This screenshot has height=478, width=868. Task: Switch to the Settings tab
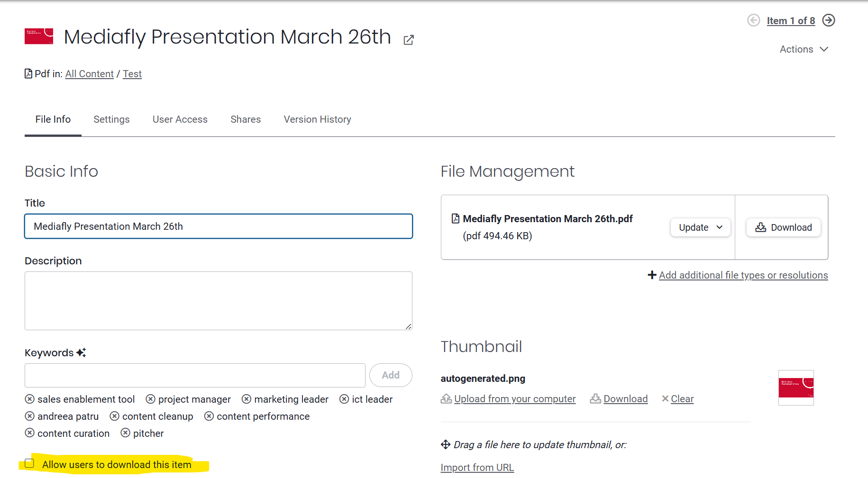point(111,119)
